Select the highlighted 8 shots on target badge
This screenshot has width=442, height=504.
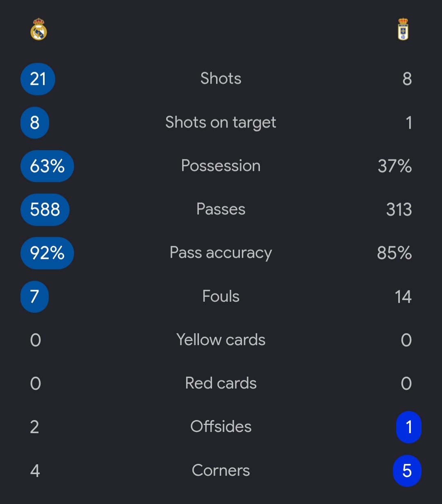[x=35, y=122]
